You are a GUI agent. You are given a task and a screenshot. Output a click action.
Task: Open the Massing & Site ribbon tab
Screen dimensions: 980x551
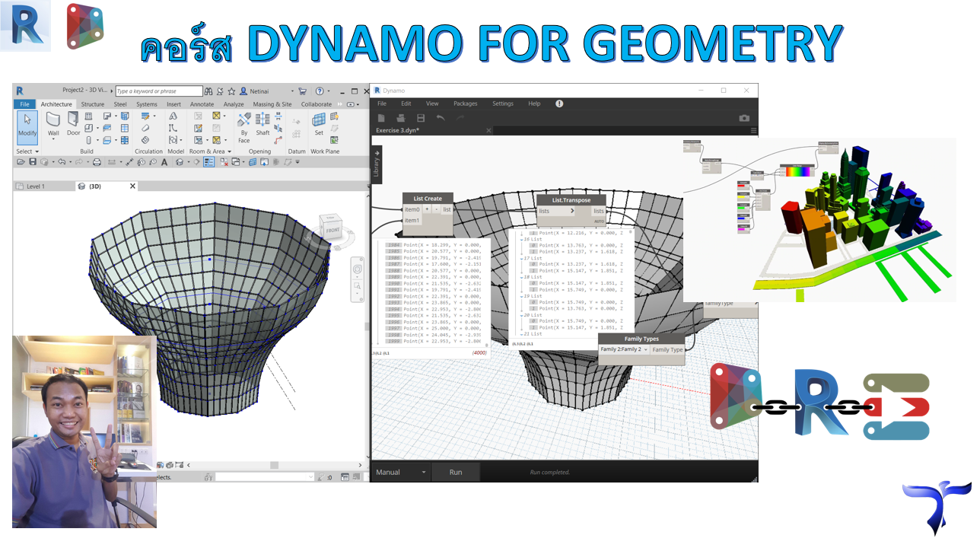[x=272, y=104]
